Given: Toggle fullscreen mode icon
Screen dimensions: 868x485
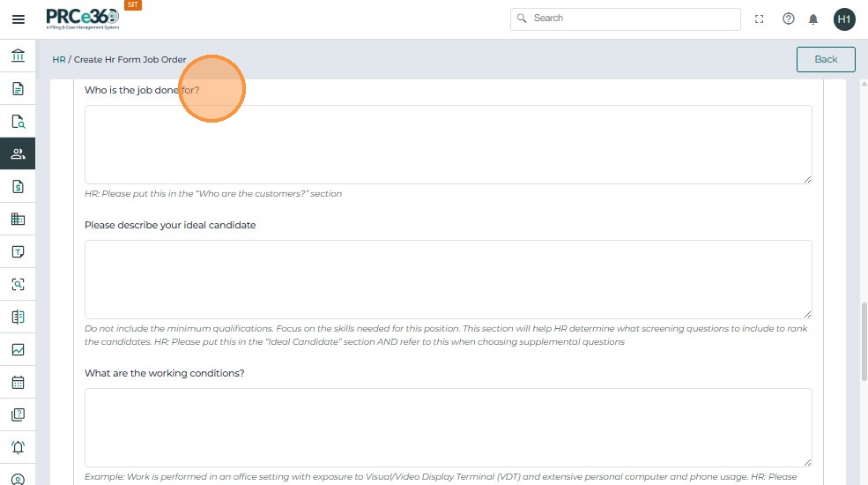Looking at the screenshot, I should point(760,19).
